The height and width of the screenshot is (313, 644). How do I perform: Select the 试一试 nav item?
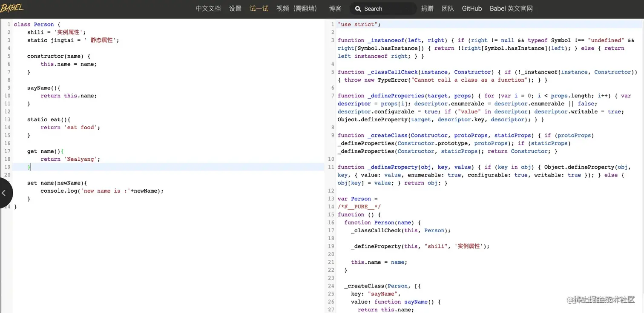pyautogui.click(x=259, y=9)
